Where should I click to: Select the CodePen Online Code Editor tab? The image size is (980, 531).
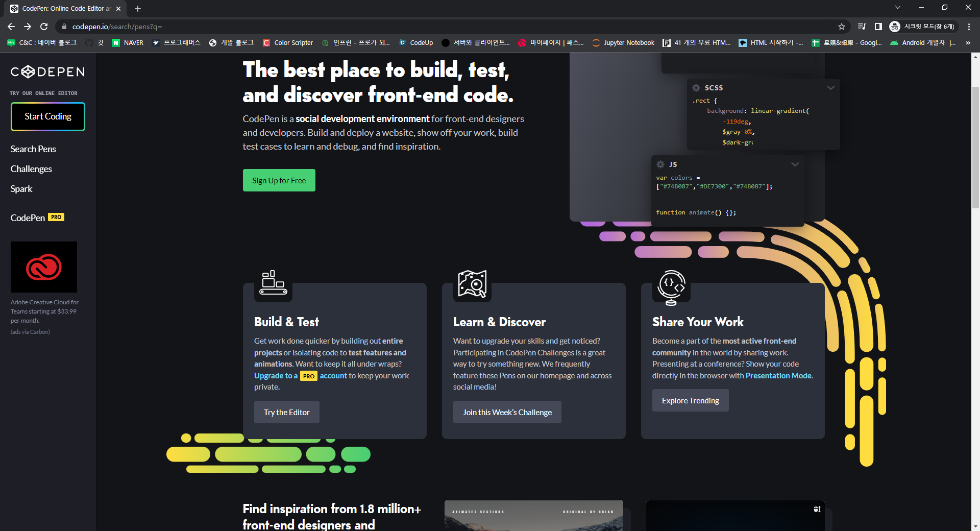(x=65, y=9)
